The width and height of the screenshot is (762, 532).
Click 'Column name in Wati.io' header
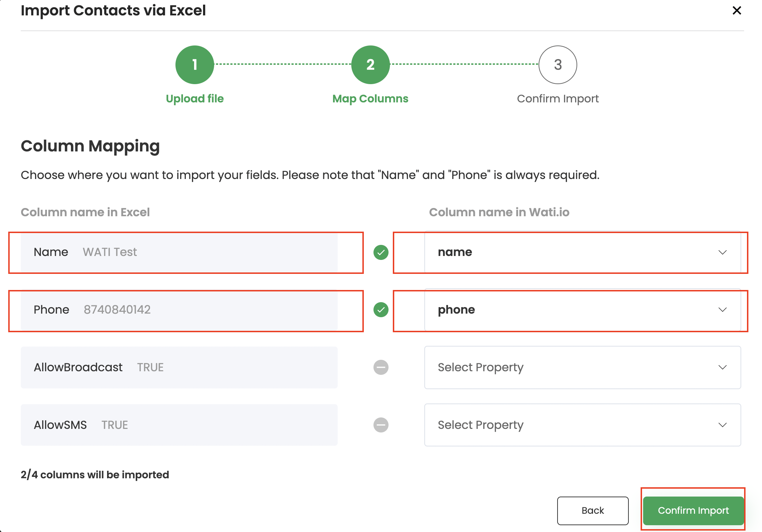click(x=499, y=212)
